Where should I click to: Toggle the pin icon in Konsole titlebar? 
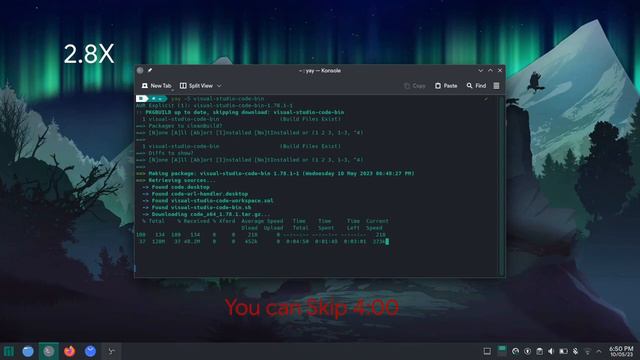[150, 70]
